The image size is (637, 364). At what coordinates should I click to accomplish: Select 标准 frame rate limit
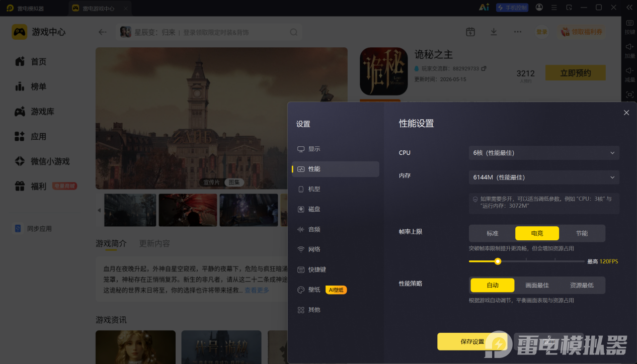(492, 233)
